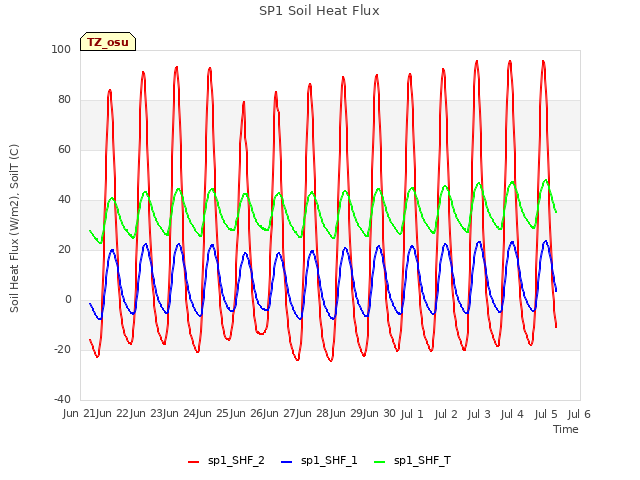Viewport: 640px width, 480px height.
Task: Click the -40 y-axis tick value
Action: [62, 399]
